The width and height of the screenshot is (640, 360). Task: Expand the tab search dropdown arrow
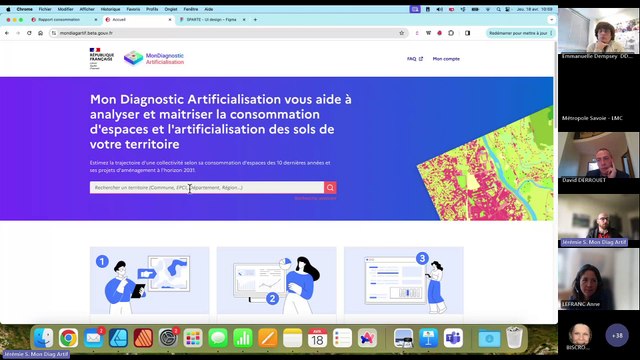click(551, 20)
